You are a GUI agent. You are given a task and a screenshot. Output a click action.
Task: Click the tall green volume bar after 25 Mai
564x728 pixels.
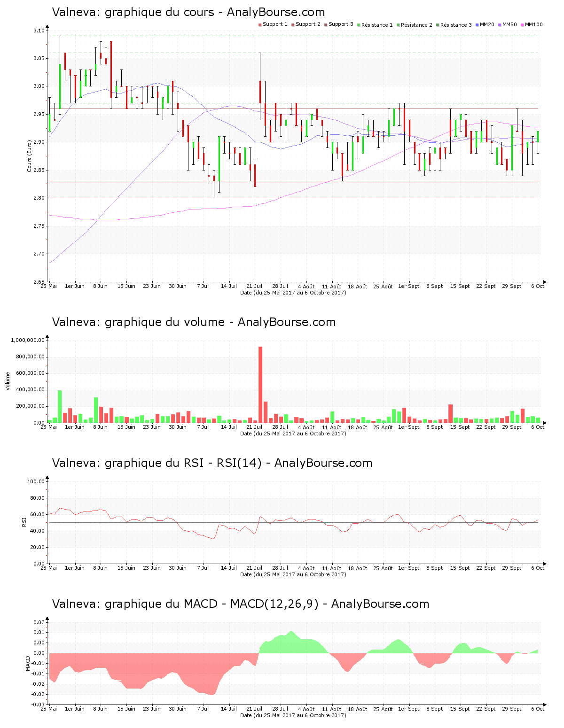point(60,406)
